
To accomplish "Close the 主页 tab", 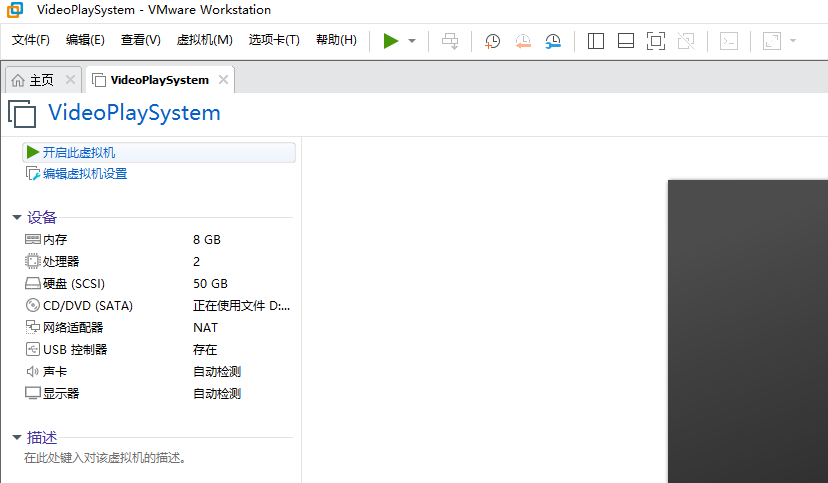I will click(70, 80).
